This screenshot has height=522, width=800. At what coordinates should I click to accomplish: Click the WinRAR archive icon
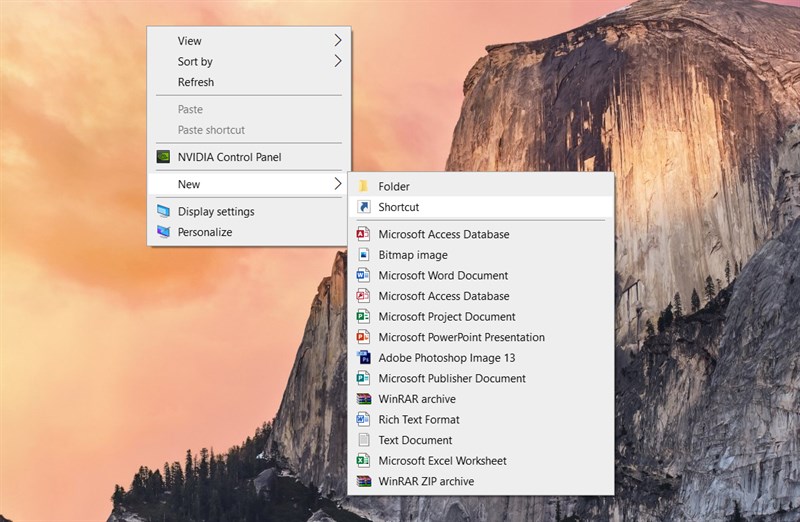pyautogui.click(x=363, y=399)
